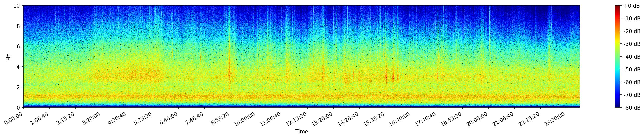Click the +0 dB colorbar label
The image size is (644, 138).
pos(631,6)
